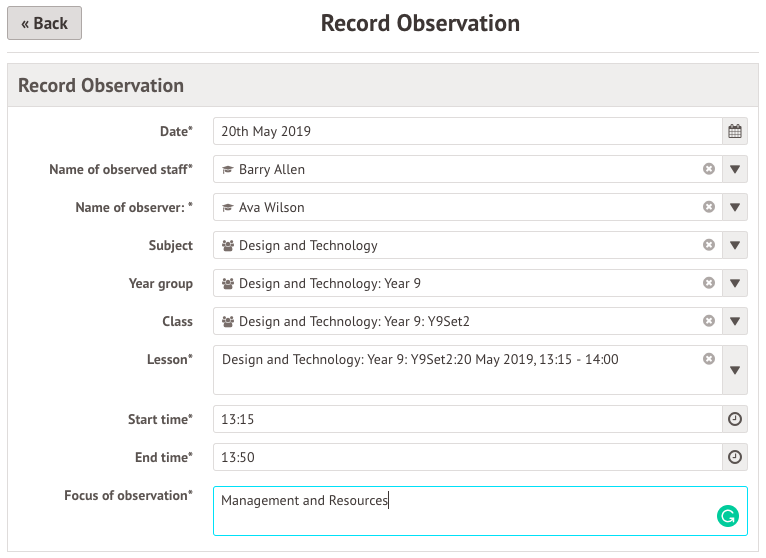This screenshot has height=558, width=766.
Task: Click the green Grammarly icon
Action: pyautogui.click(x=727, y=516)
